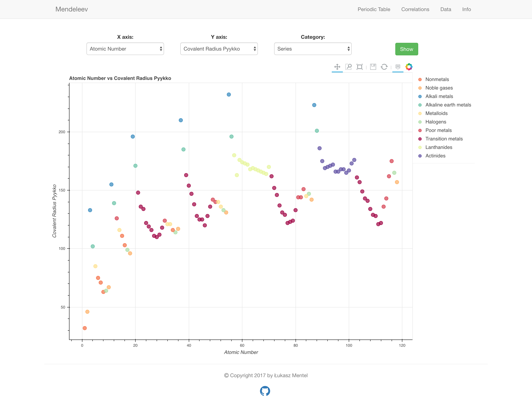This screenshot has height=403, width=532.
Task: Toggle Transition metals legend entry
Action: pos(444,139)
